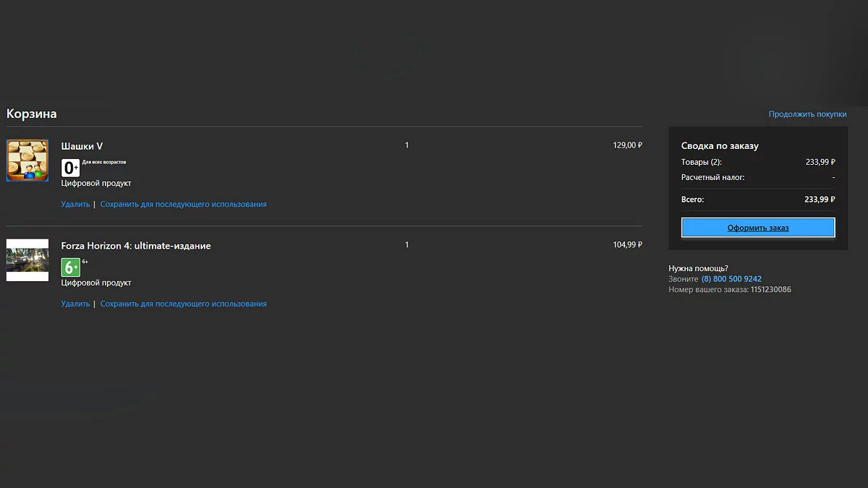Viewport: 868px width, 488px height.
Task: Click the bold total 233,99 ₽ value
Action: (820, 200)
